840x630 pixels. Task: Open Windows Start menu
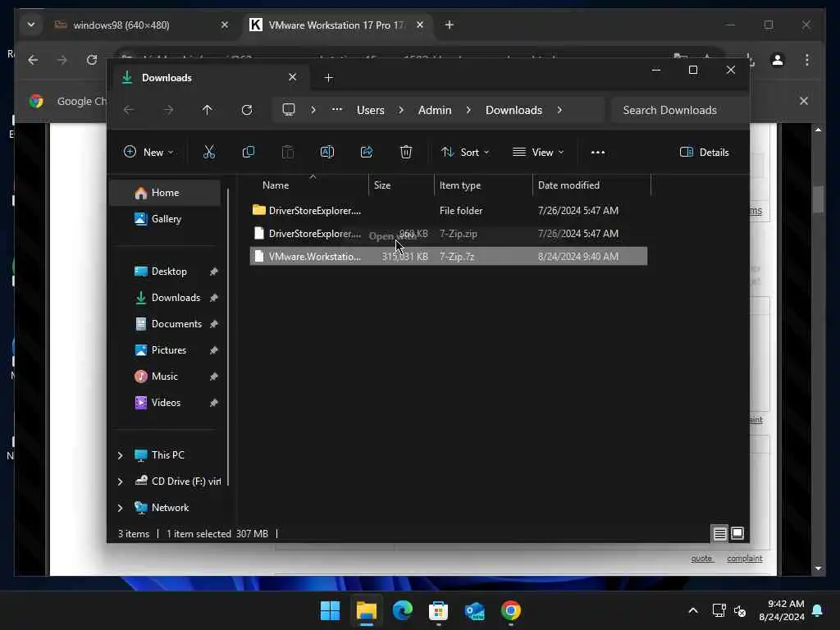point(330,610)
